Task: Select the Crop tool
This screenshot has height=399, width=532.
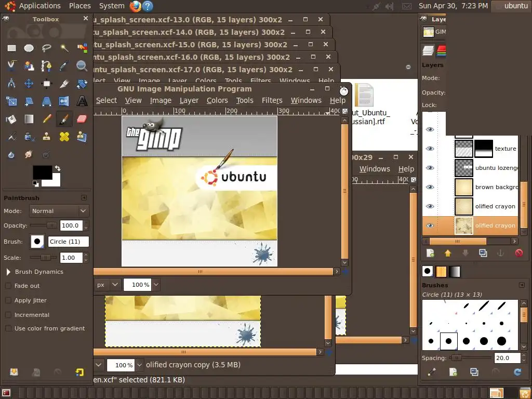Action: point(64,84)
